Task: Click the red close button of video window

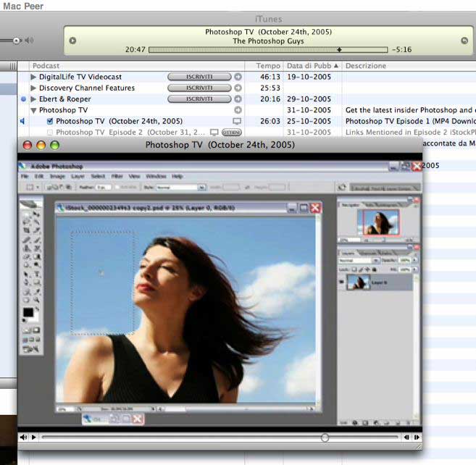Action: click(x=28, y=145)
